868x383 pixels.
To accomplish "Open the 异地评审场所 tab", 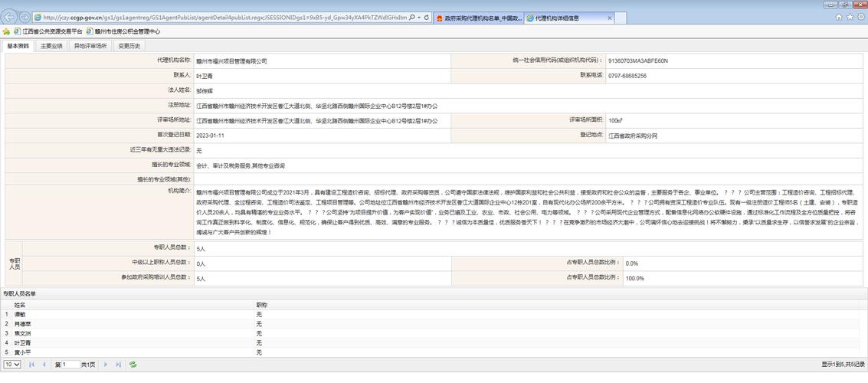I will (x=90, y=46).
